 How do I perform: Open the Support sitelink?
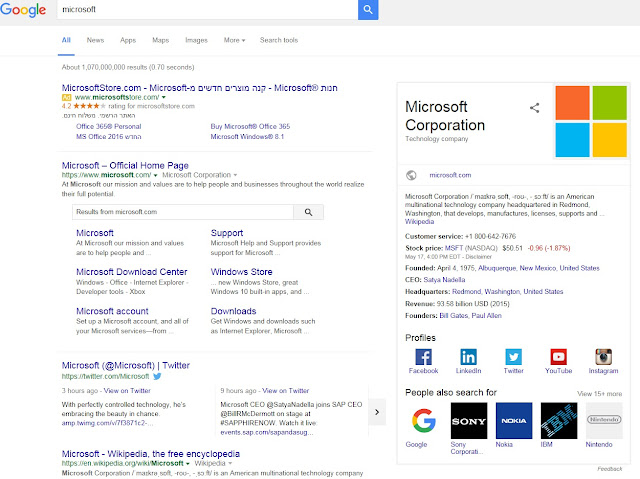[x=227, y=233]
